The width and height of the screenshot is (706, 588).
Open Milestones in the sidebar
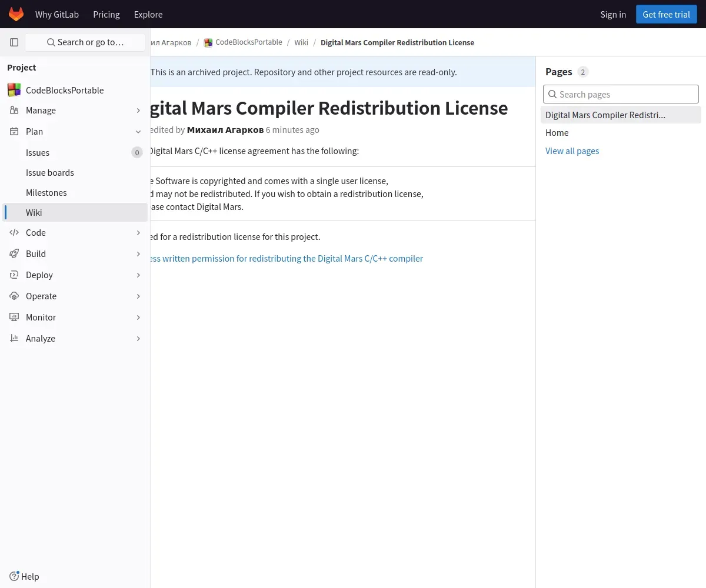75,192
